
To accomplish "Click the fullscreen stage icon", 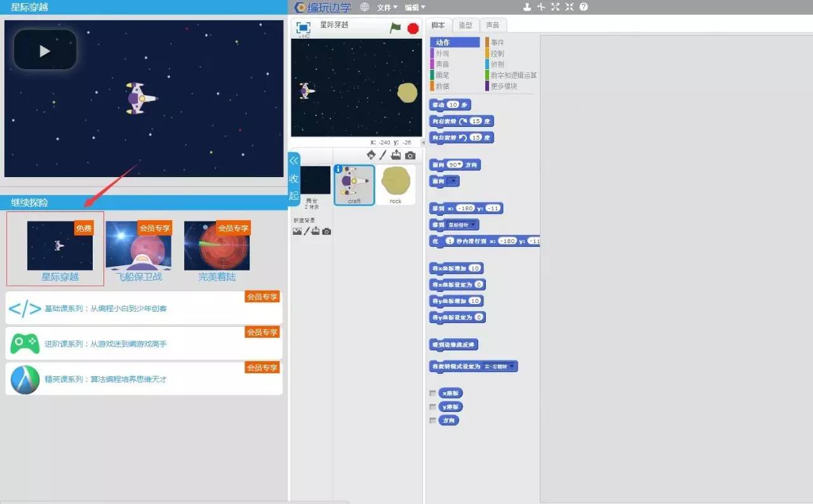I will tap(304, 27).
